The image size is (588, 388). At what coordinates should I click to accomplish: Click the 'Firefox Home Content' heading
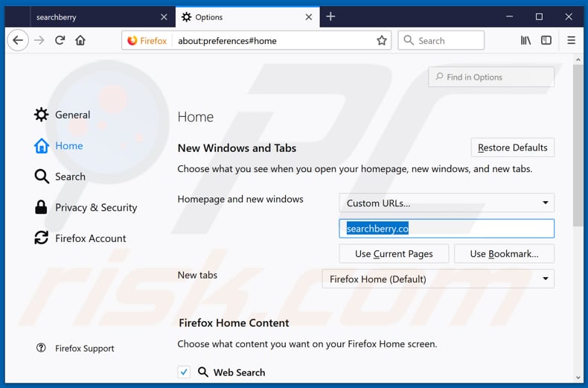click(x=234, y=322)
